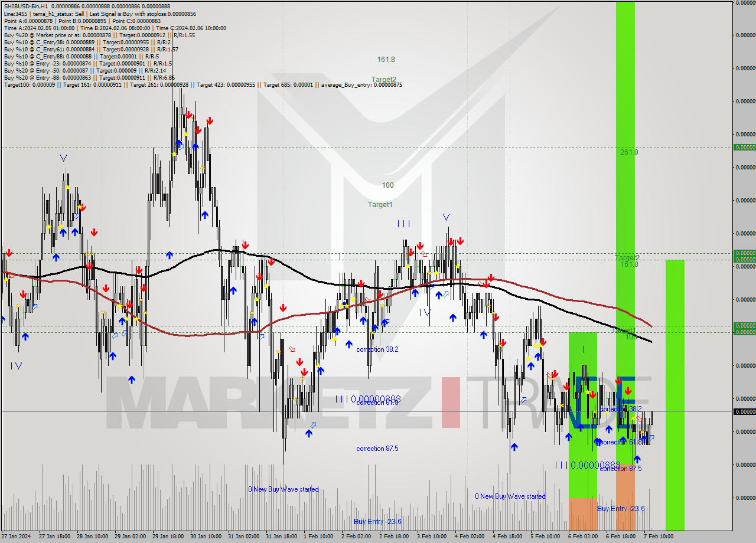Select the 'Buy %20 @ Market price' line

[x=99, y=35]
